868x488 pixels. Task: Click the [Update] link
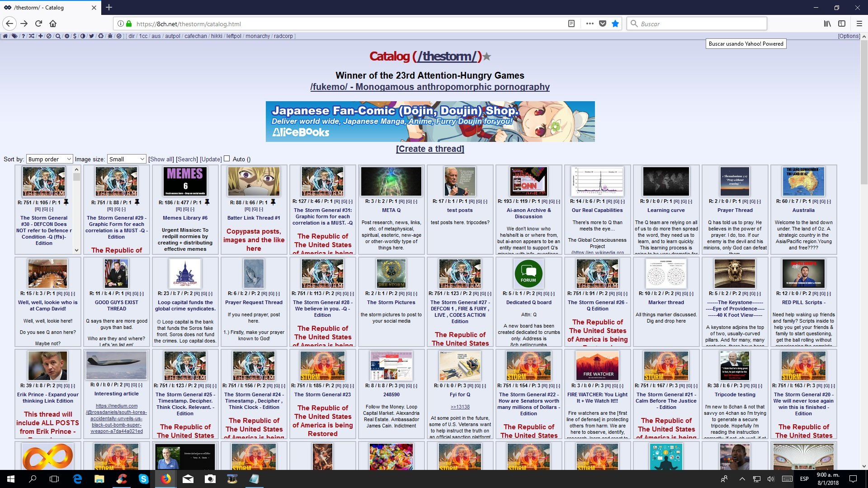[211, 159]
